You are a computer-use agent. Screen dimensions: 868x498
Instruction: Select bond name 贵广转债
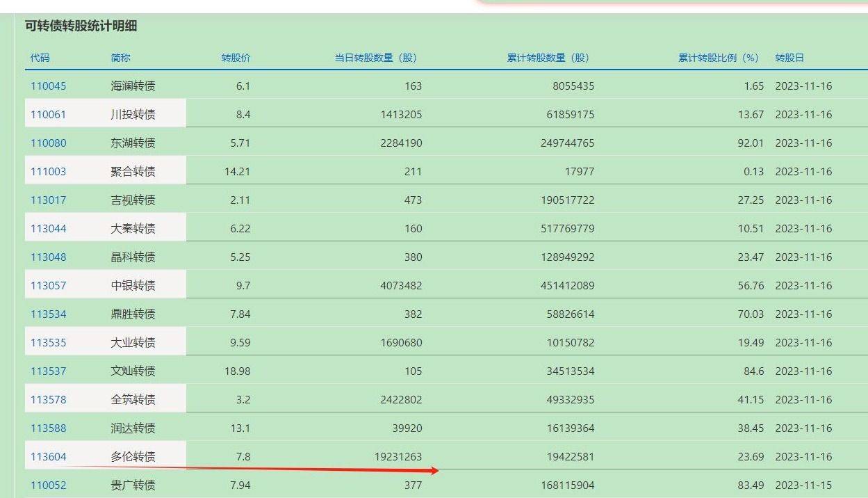[133, 485]
